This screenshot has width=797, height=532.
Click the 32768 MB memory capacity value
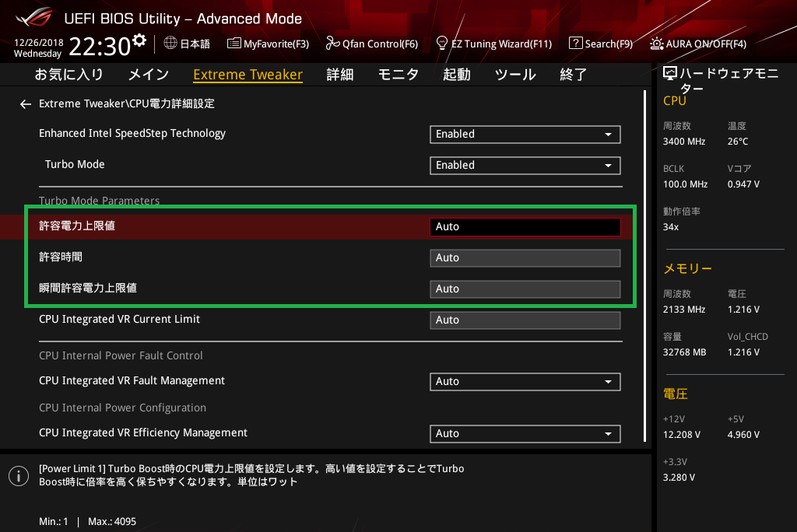click(685, 352)
